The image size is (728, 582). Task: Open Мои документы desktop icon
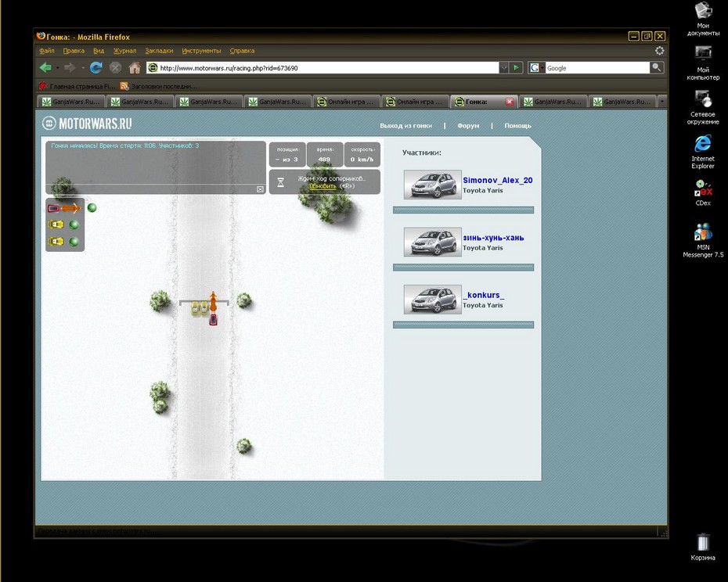[x=703, y=19]
